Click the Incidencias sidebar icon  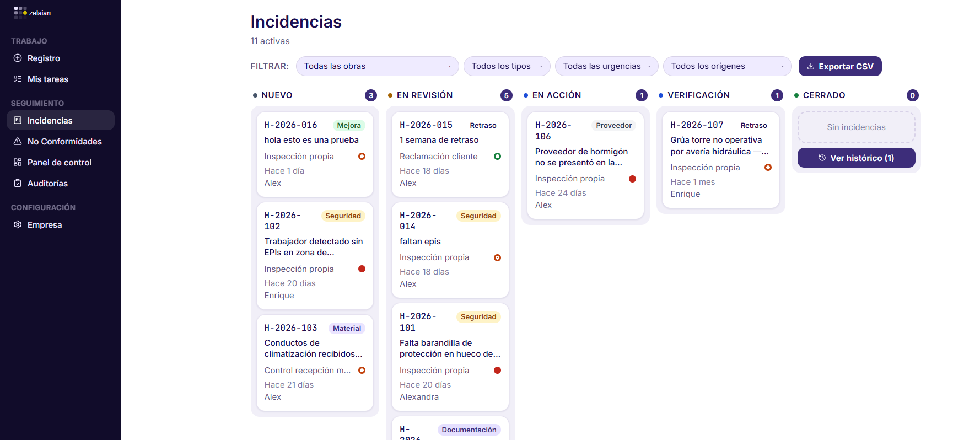[x=18, y=120]
